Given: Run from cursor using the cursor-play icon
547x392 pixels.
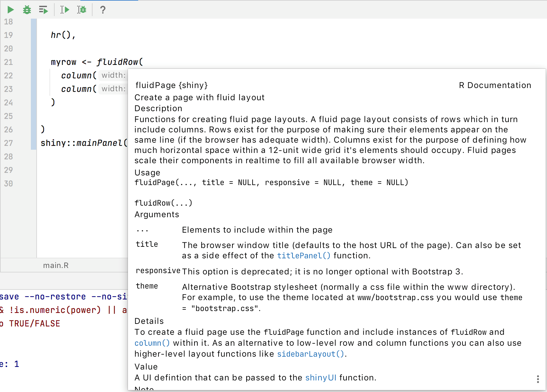Looking at the screenshot, I should click(x=64, y=10).
